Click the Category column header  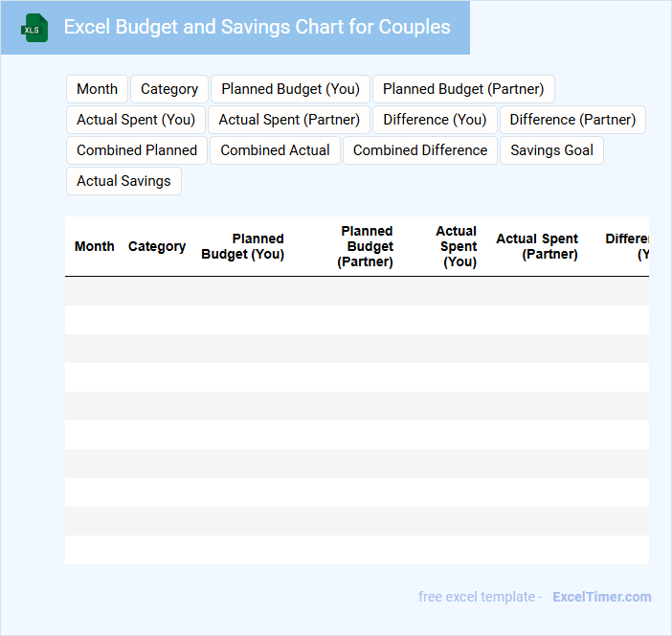pos(157,246)
